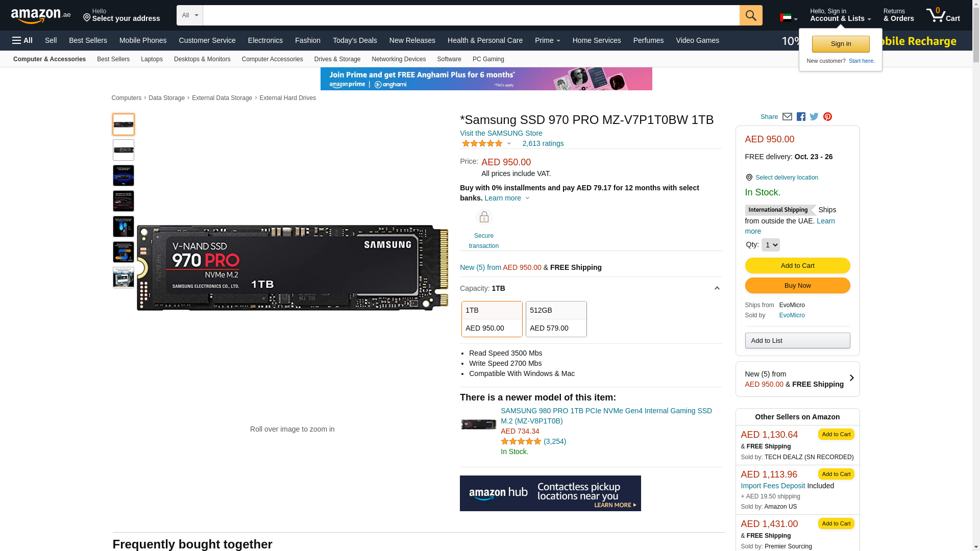
Task: Select the second product thumbnail image
Action: click(x=124, y=150)
